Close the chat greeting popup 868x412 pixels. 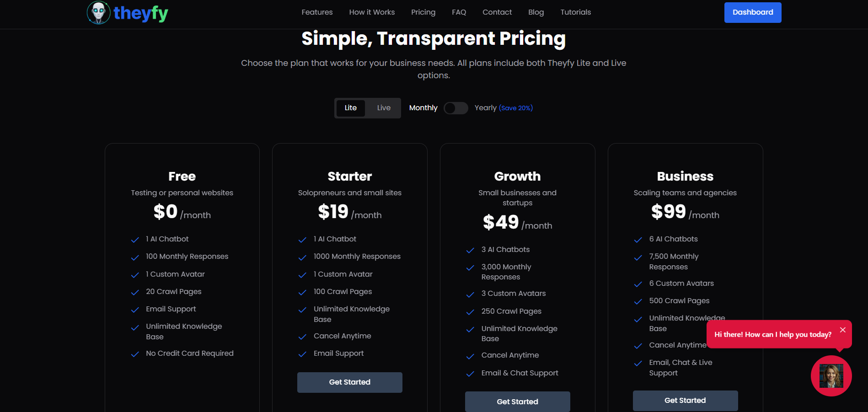842,330
